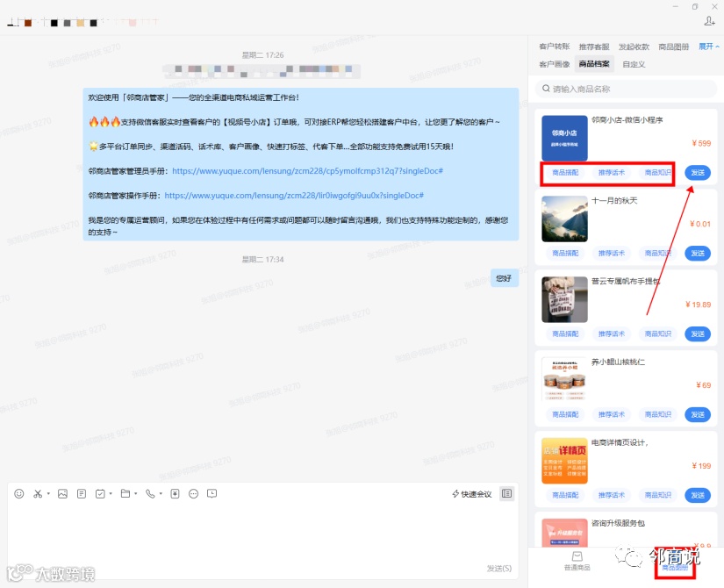724x588 pixels.
Task: Click the ¥19.89 price text
Action: 699,305
